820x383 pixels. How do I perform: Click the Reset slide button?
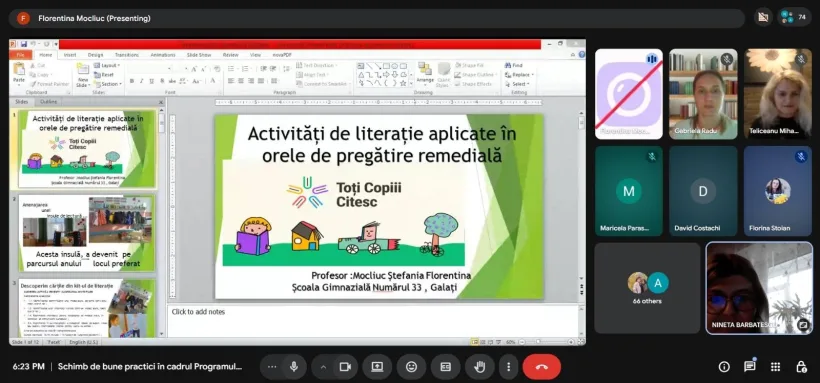click(104, 74)
